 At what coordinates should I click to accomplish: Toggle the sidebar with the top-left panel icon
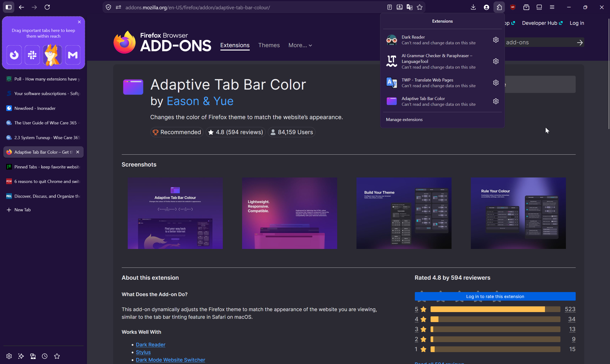[9, 7]
